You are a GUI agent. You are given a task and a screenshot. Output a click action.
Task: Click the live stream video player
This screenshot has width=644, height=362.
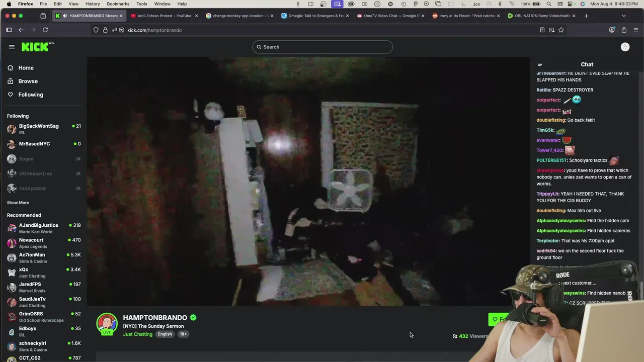[308, 181]
